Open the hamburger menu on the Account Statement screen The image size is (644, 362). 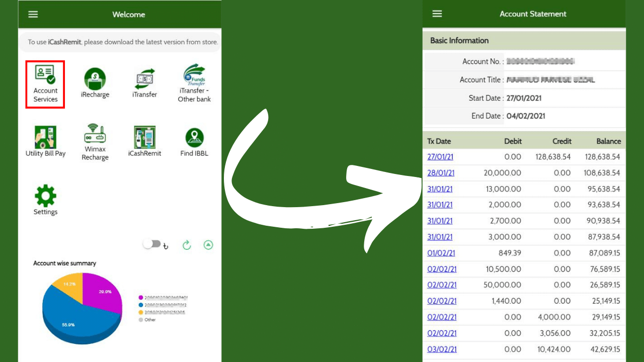pyautogui.click(x=437, y=14)
